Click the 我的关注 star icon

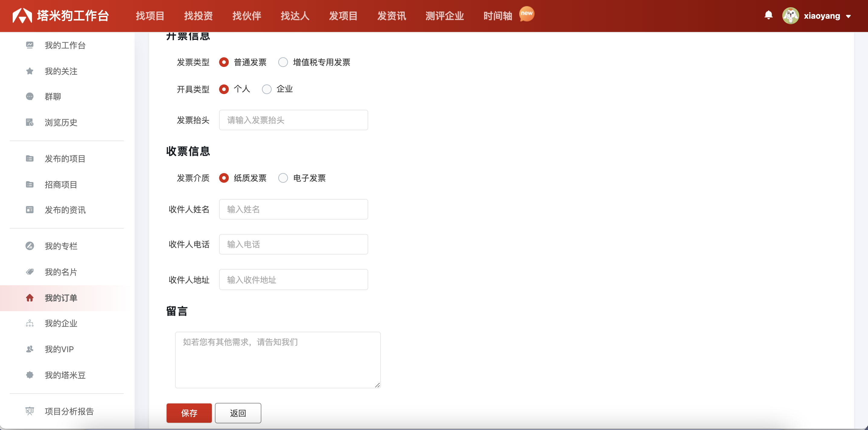click(x=30, y=71)
